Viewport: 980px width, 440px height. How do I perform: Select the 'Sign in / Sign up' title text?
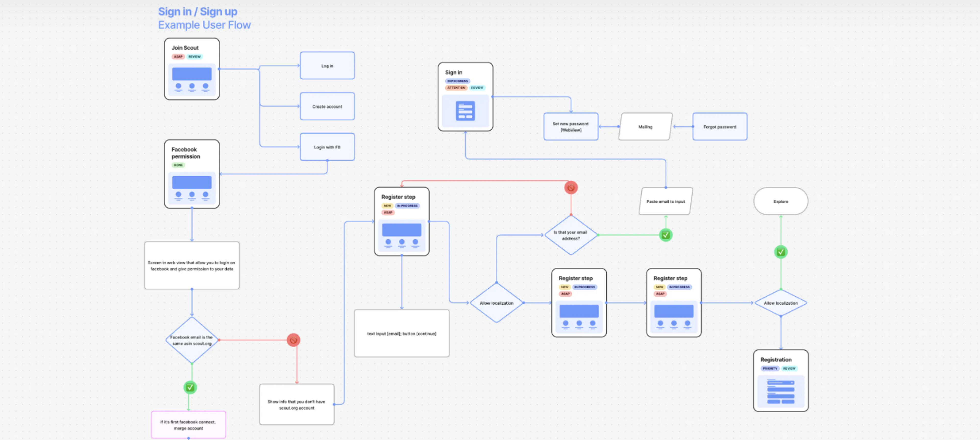pyautogui.click(x=198, y=11)
